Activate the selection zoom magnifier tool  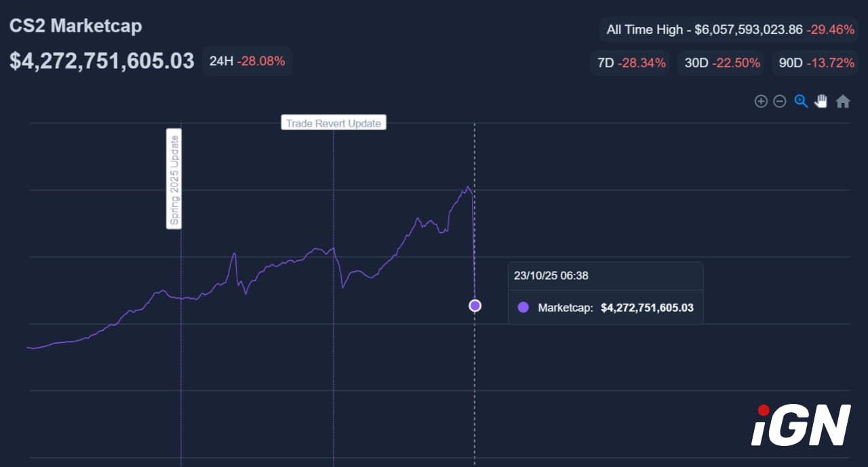pyautogui.click(x=801, y=102)
